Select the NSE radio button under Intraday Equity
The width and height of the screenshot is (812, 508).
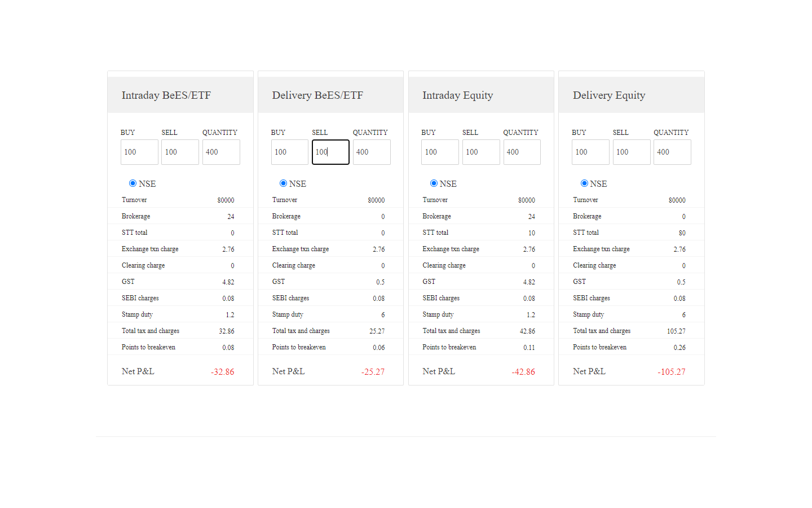click(434, 183)
